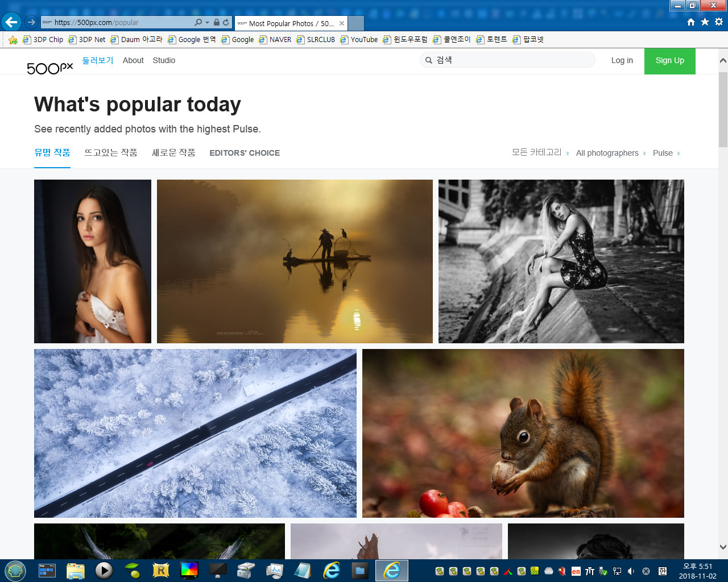The width and height of the screenshot is (728, 582).
Task: Click the add-to-favorites-bar star icon
Action: pyautogui.click(x=13, y=40)
